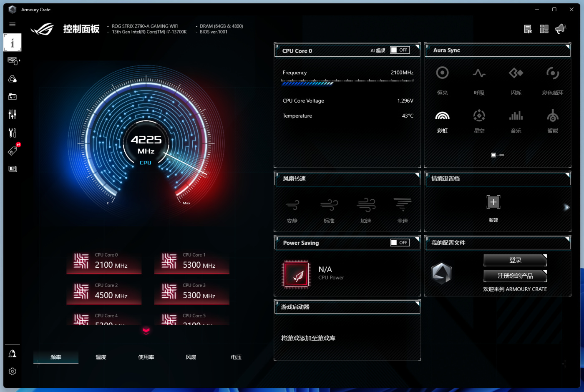Switch to the 频率 tab

tap(56, 357)
